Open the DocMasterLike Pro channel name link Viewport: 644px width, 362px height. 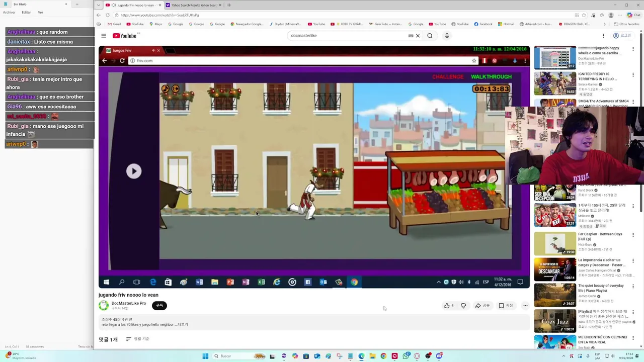point(129,303)
